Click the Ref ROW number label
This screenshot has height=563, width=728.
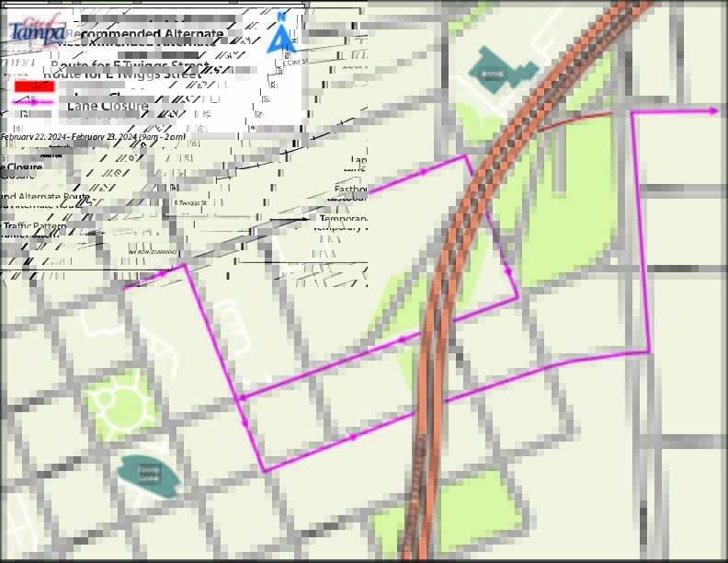tap(152, 251)
